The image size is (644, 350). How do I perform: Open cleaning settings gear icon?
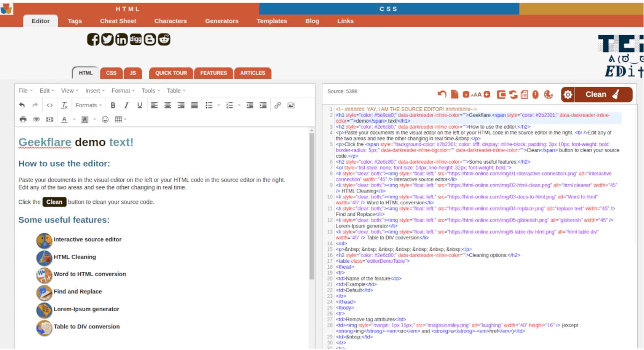coord(568,95)
